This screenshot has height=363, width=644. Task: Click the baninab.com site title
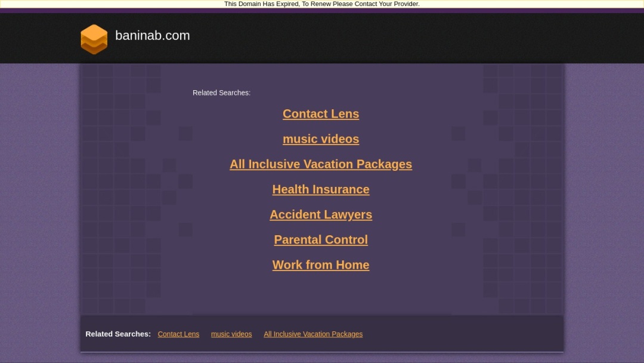click(153, 35)
